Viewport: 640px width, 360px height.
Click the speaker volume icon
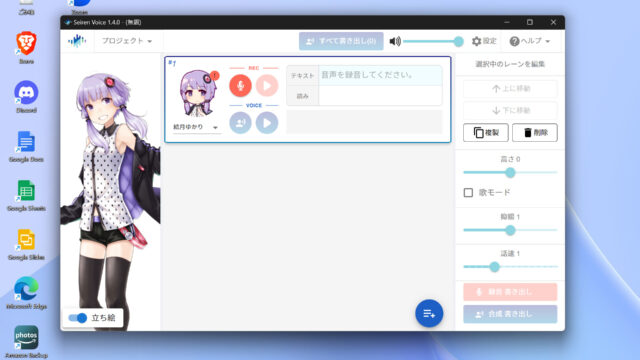pyautogui.click(x=395, y=41)
